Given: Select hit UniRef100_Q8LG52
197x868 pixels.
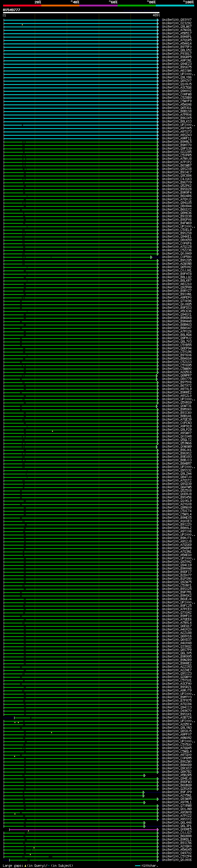Looking at the screenshot, I should [176, 50].
